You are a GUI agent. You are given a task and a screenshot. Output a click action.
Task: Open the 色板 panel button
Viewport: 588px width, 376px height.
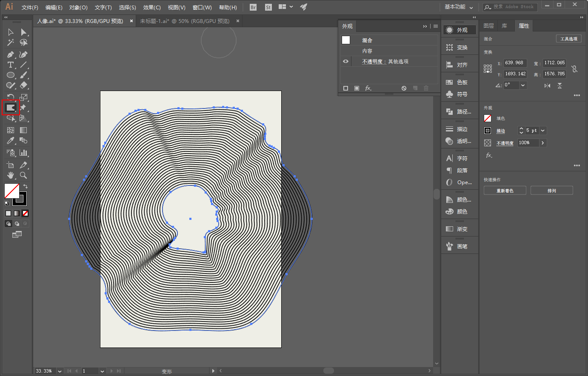(x=460, y=83)
